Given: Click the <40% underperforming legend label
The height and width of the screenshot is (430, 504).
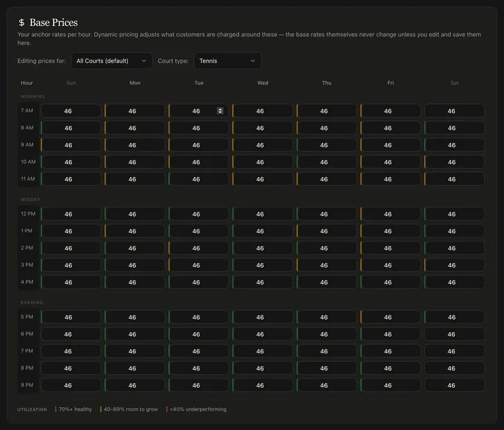Looking at the screenshot, I should click(x=198, y=409).
